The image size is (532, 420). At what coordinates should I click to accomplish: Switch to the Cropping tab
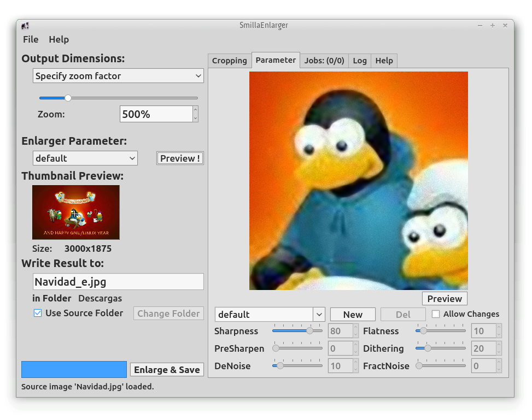(x=229, y=61)
